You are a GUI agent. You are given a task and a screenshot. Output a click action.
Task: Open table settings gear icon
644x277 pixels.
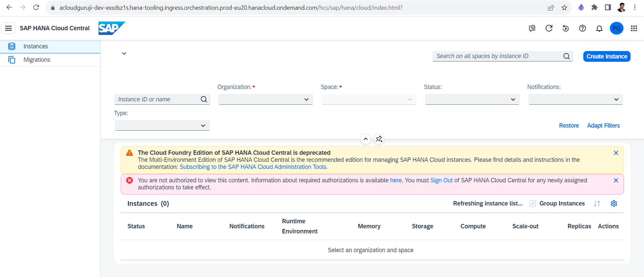coord(614,203)
